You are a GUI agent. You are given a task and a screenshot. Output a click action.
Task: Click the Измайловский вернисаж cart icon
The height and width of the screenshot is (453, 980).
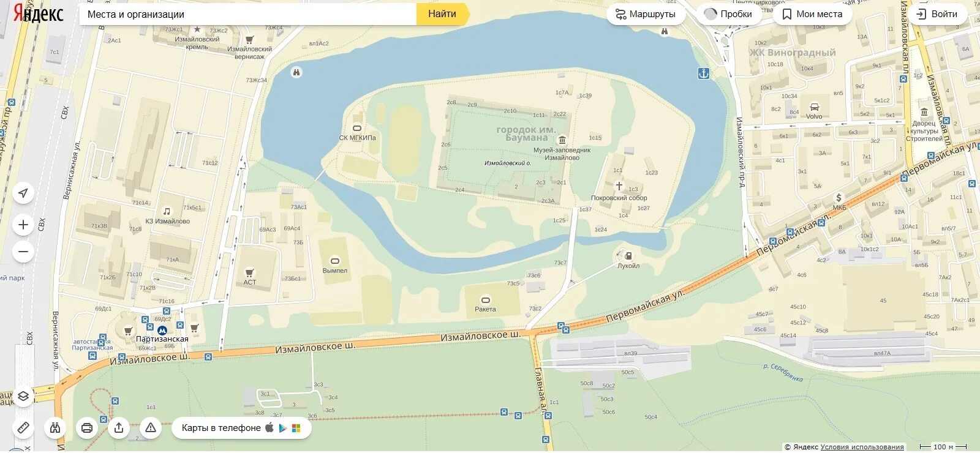249,39
